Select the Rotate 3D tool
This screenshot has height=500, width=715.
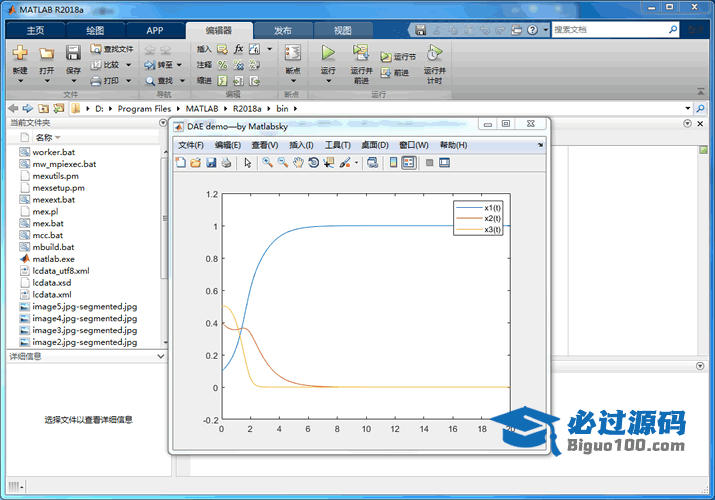(313, 163)
